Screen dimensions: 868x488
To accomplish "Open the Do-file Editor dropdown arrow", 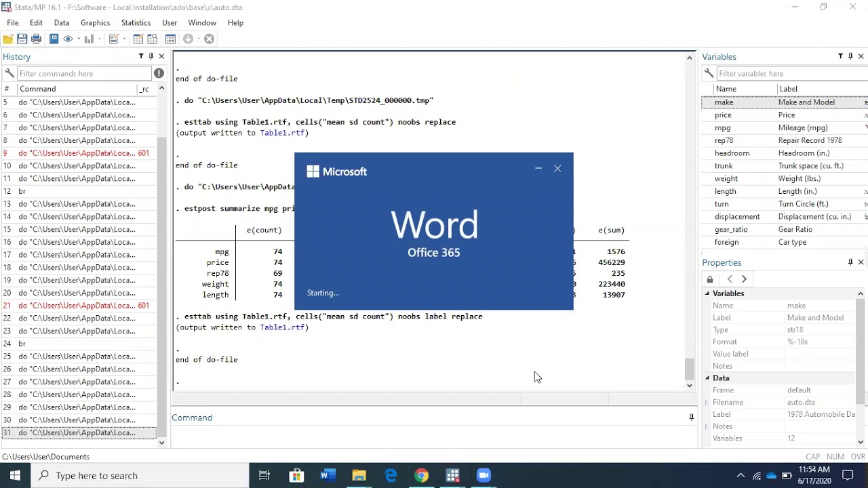I will click(x=124, y=39).
